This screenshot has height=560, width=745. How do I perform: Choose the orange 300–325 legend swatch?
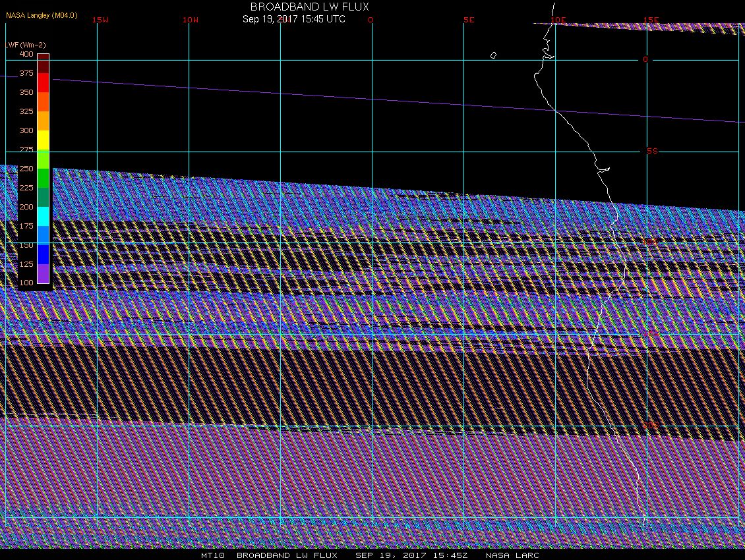pos(43,121)
